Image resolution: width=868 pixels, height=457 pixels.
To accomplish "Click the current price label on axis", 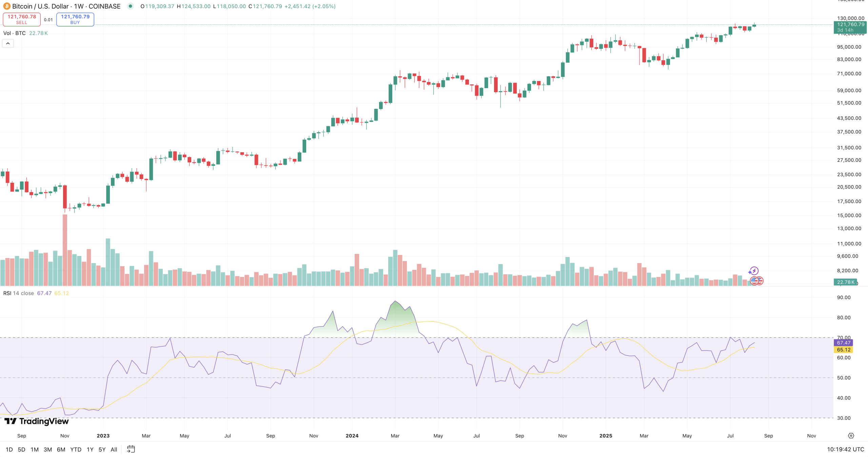I will [850, 27].
